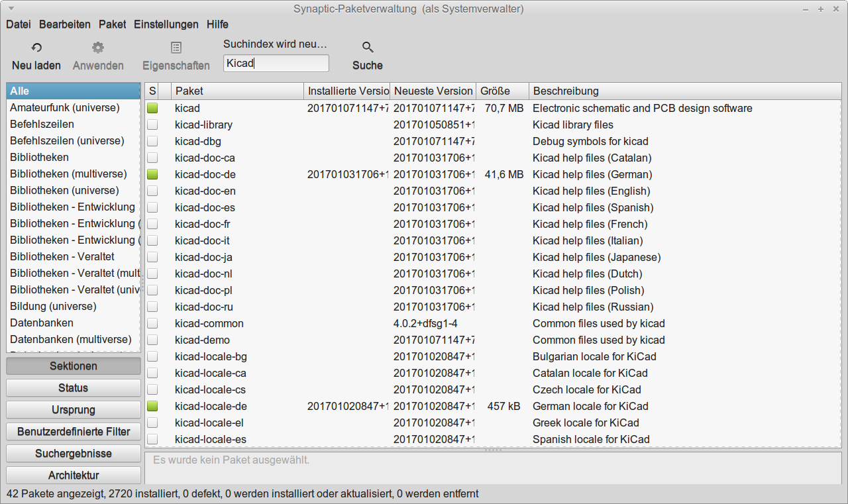
Task: Mark the kicad-doc-ca status checkbox
Action: pyautogui.click(x=152, y=158)
